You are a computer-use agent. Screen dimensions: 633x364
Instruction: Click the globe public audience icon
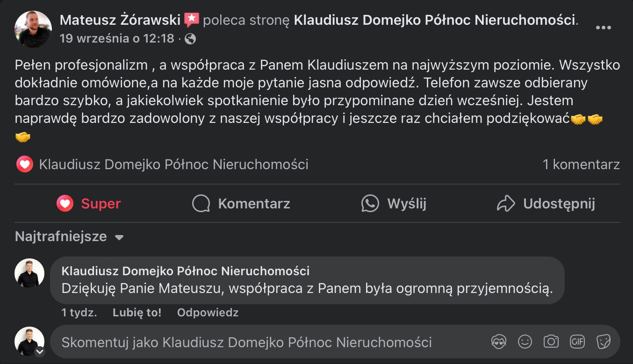point(190,39)
